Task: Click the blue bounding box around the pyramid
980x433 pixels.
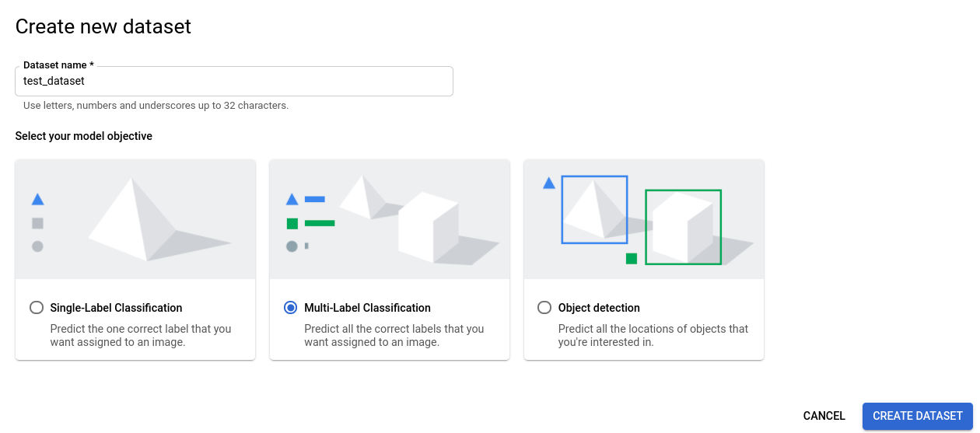Action: [563, 210]
